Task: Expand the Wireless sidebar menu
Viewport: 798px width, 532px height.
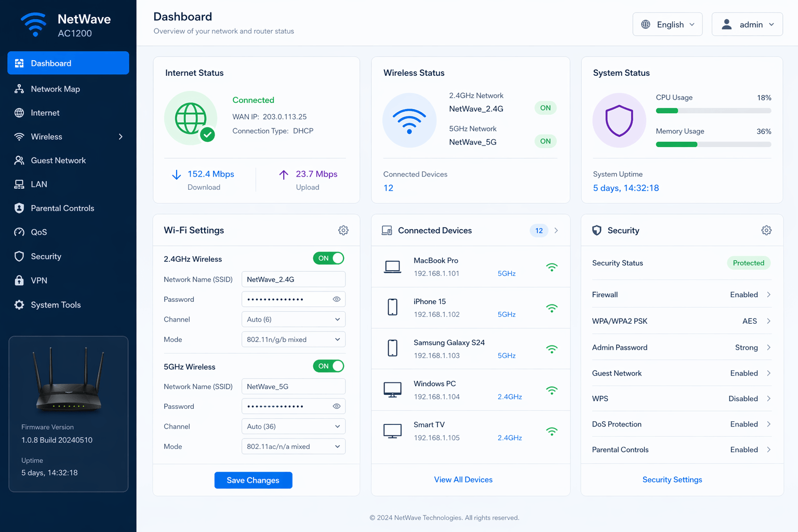Action: pos(120,137)
